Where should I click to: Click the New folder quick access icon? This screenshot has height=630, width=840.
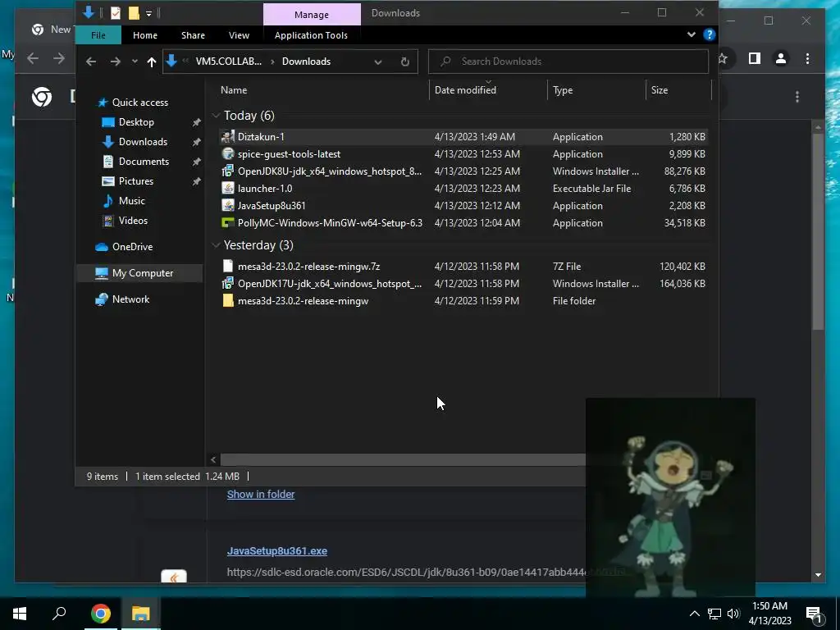click(134, 13)
